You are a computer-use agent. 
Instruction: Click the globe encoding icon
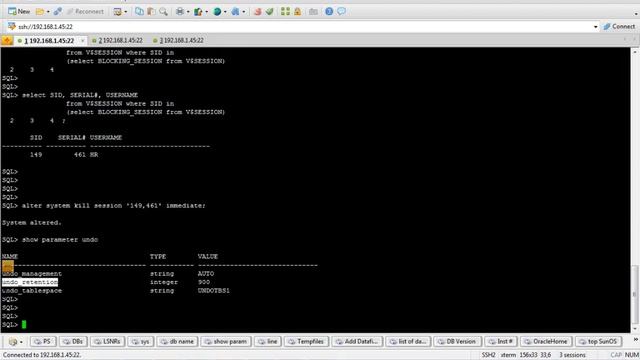(217, 11)
